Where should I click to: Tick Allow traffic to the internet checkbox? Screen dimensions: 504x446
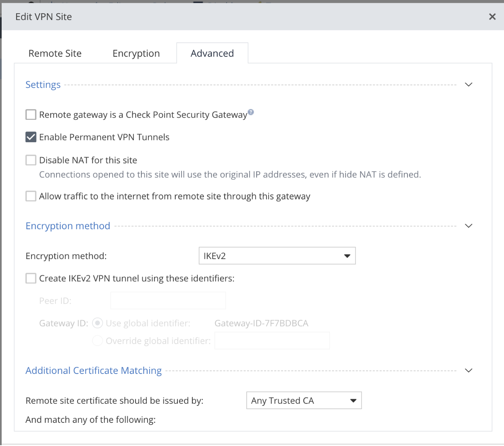coord(31,196)
